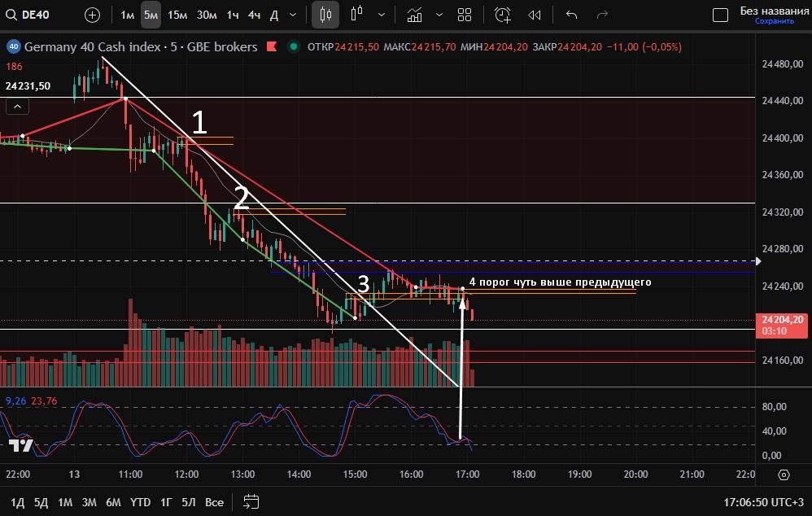
Task: Click the Сохранить save link
Action: pos(774,21)
